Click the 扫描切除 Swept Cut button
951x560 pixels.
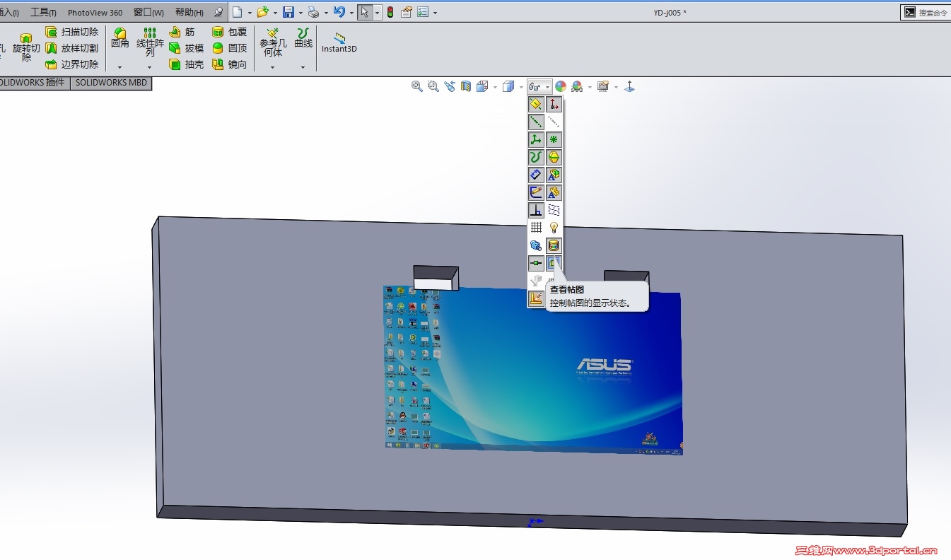coord(71,32)
